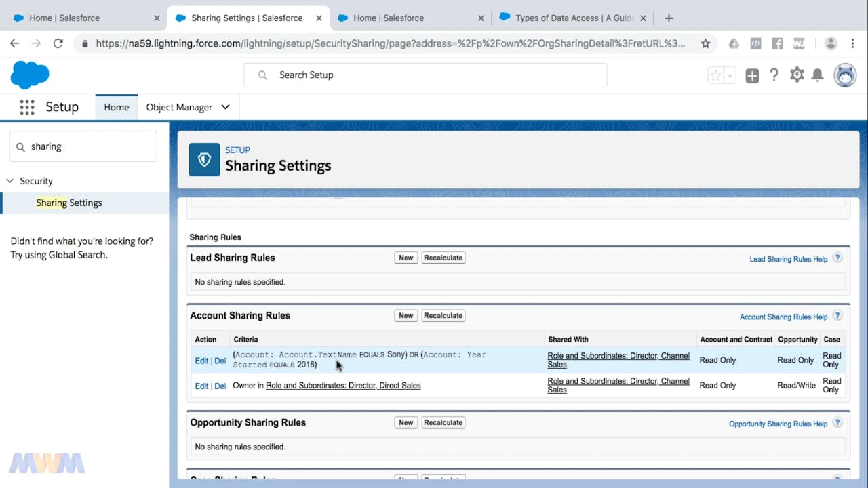868x488 pixels.
Task: Open the App Launcher grid icon
Action: coord(27,107)
